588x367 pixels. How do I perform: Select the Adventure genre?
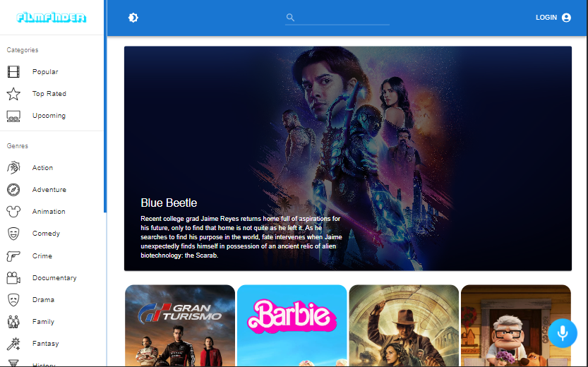[49, 190]
